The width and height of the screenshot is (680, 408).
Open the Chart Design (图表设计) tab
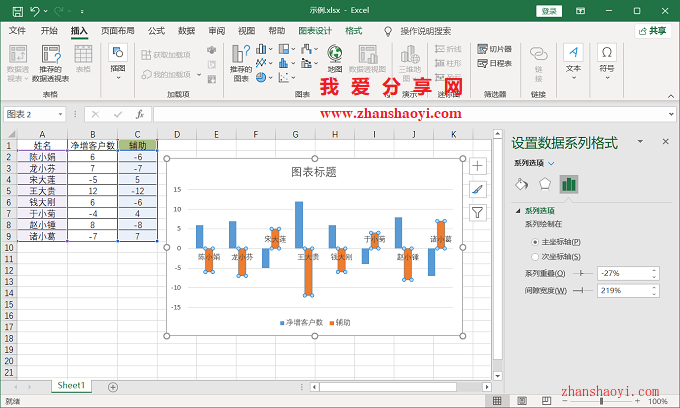point(315,31)
